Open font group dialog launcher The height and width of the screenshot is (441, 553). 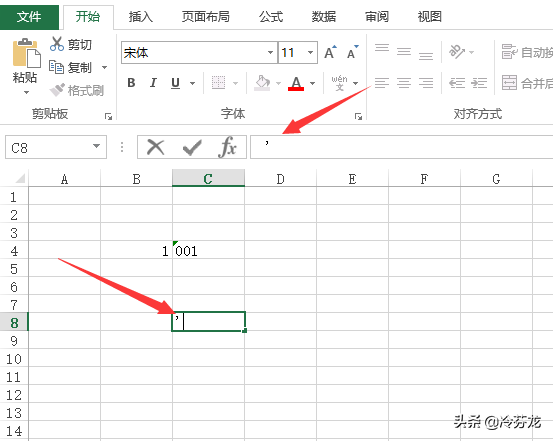coord(358,116)
